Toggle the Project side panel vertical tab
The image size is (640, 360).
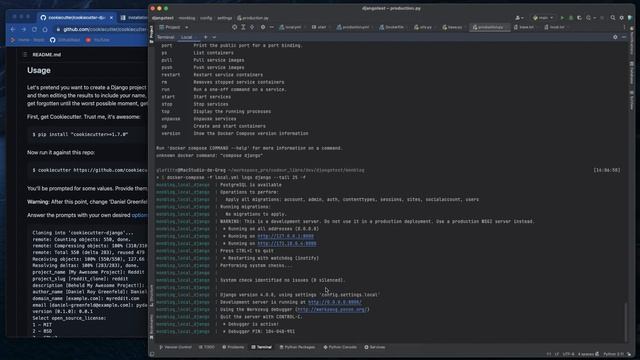click(x=151, y=34)
